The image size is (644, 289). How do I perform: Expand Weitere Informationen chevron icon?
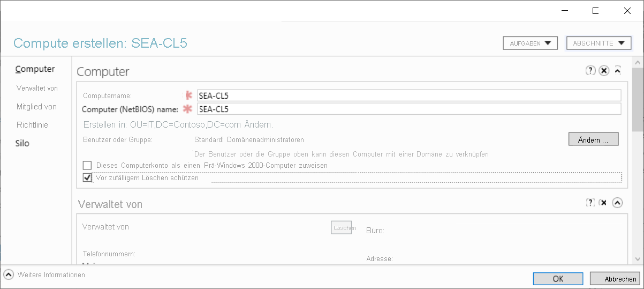(9, 275)
